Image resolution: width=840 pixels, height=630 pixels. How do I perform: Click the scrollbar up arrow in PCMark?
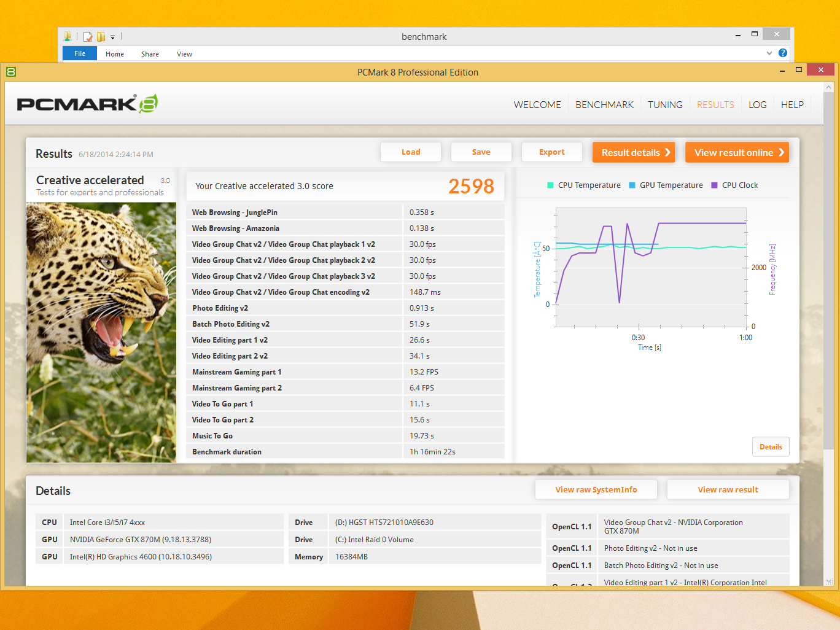829,87
